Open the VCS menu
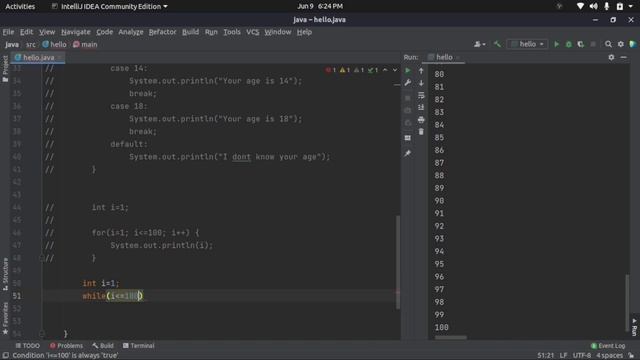Image resolution: width=640 pixels, height=360 pixels. [x=253, y=32]
